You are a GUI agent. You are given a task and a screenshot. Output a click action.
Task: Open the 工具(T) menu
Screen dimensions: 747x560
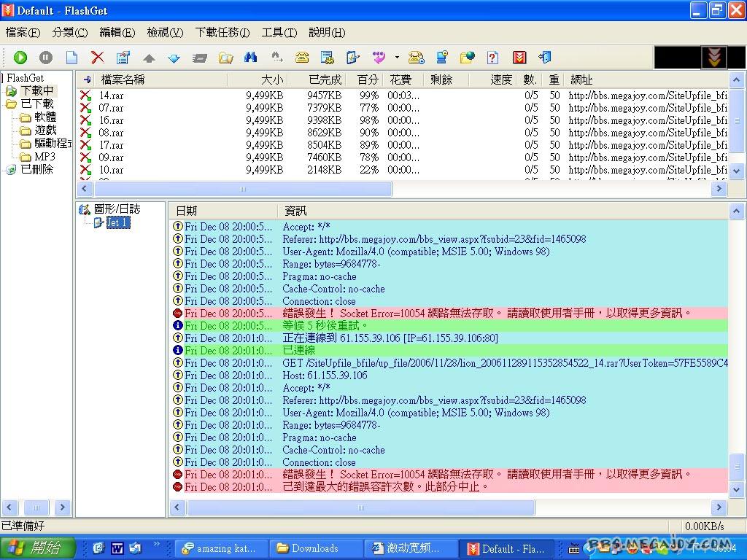point(279,32)
